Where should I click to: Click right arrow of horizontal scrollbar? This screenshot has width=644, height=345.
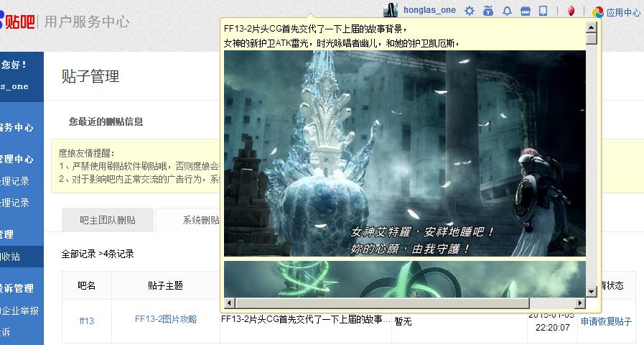pos(580,303)
